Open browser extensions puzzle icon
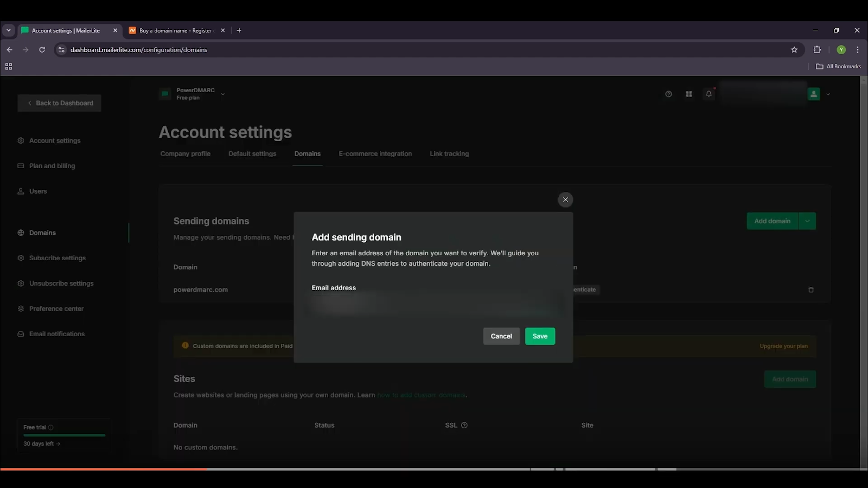The width and height of the screenshot is (868, 488). 817,50
